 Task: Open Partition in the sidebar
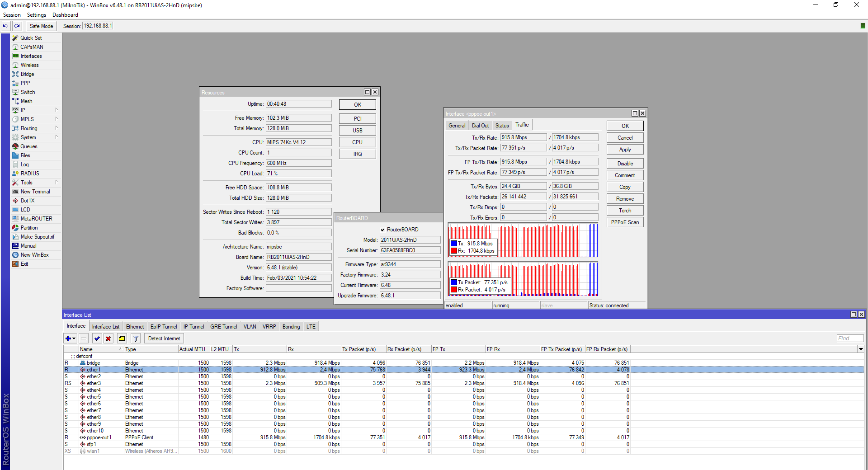coord(29,228)
